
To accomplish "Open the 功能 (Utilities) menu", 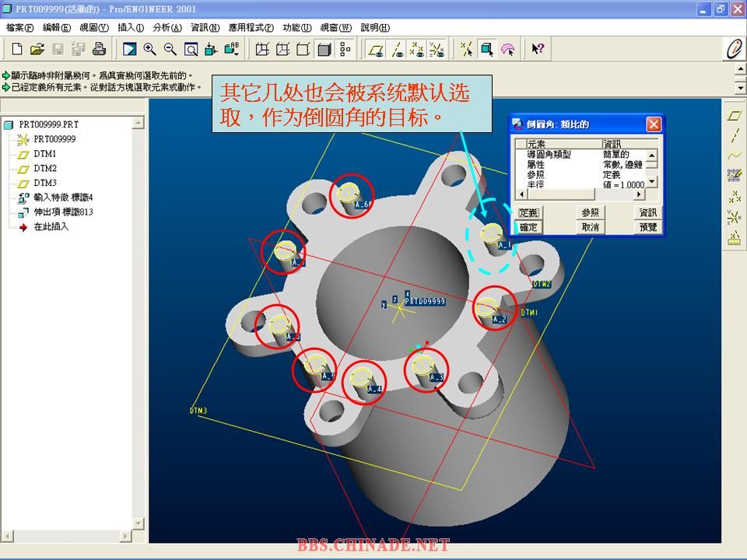I will (x=296, y=28).
